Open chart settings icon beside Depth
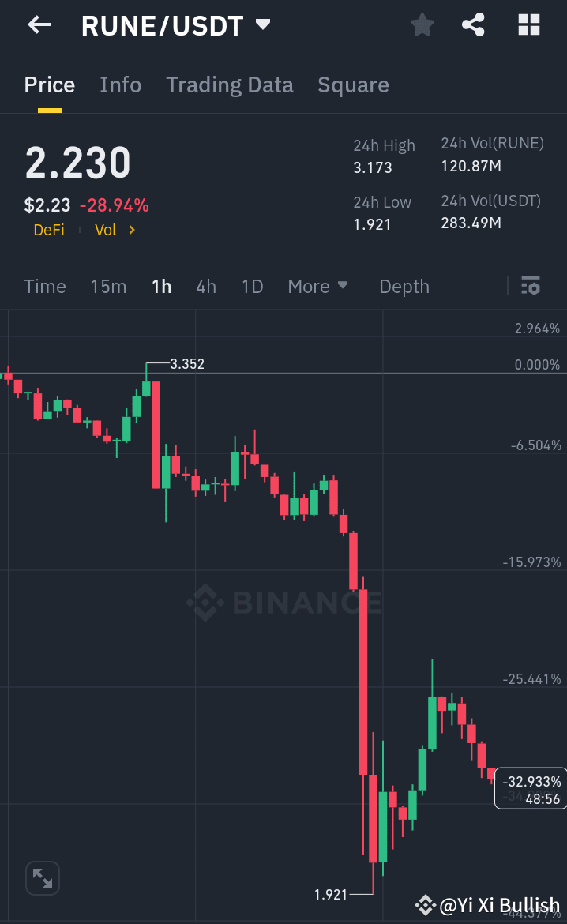Viewport: 567px width, 924px height. point(531,285)
